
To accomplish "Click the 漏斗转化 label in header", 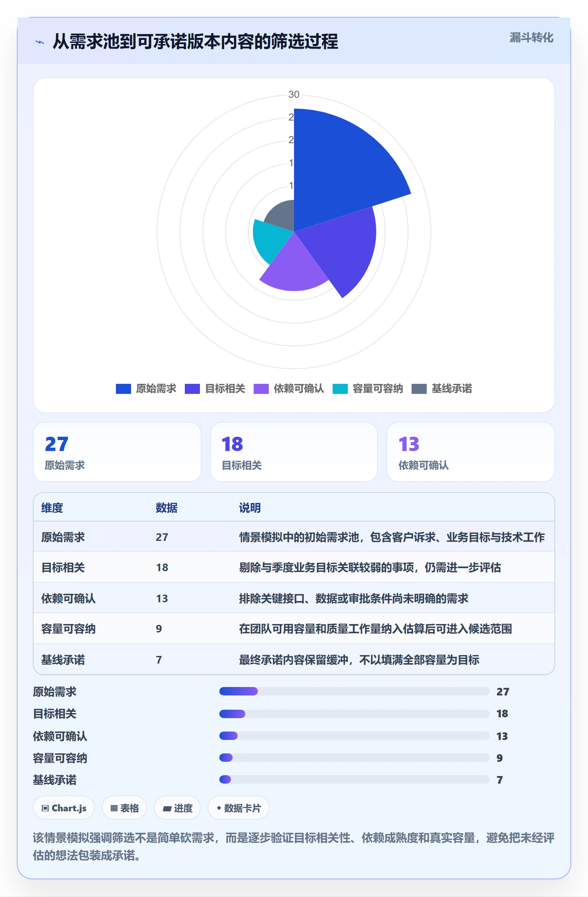I will [x=531, y=38].
